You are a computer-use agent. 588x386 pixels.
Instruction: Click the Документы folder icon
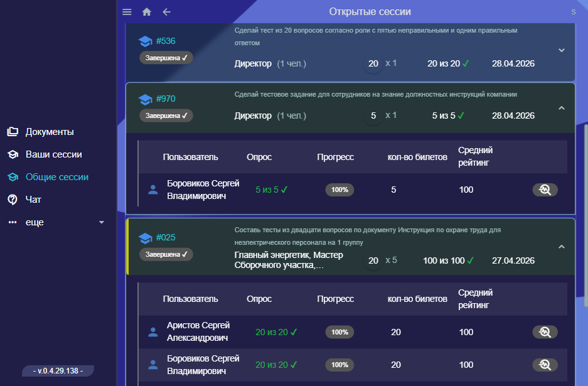pos(13,132)
